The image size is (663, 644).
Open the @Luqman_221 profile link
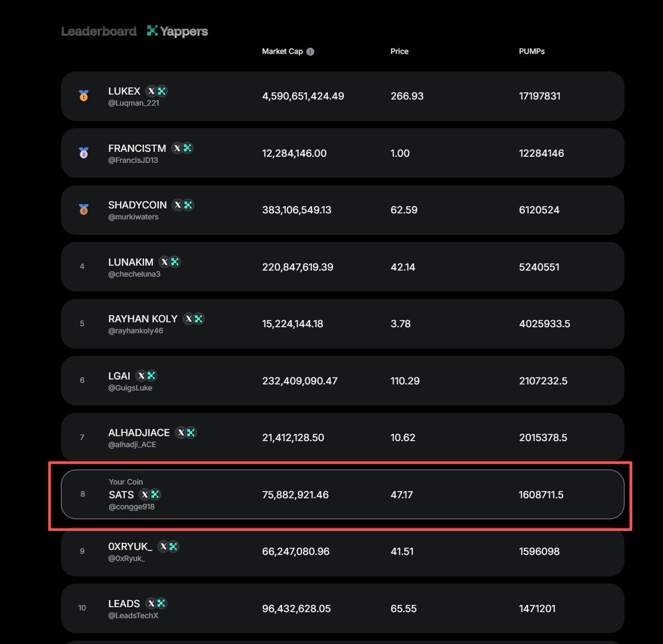pyautogui.click(x=134, y=103)
